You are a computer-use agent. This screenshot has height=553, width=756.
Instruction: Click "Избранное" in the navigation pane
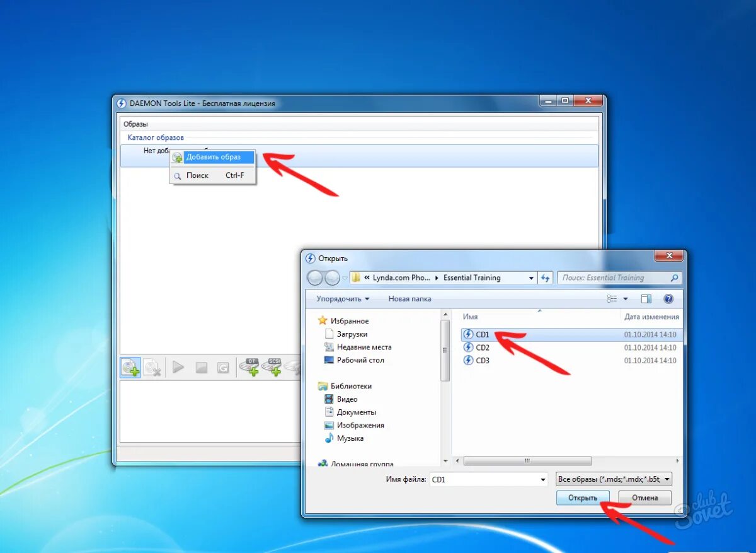343,321
